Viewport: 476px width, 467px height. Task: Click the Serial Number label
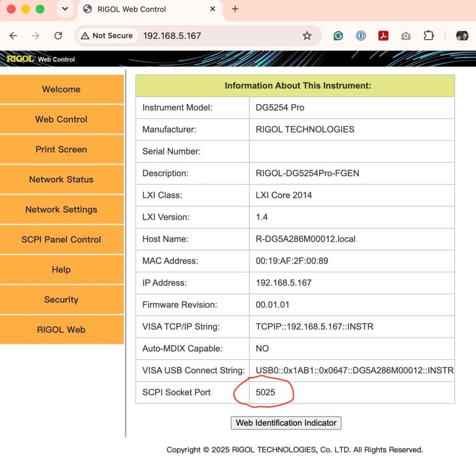tap(171, 151)
